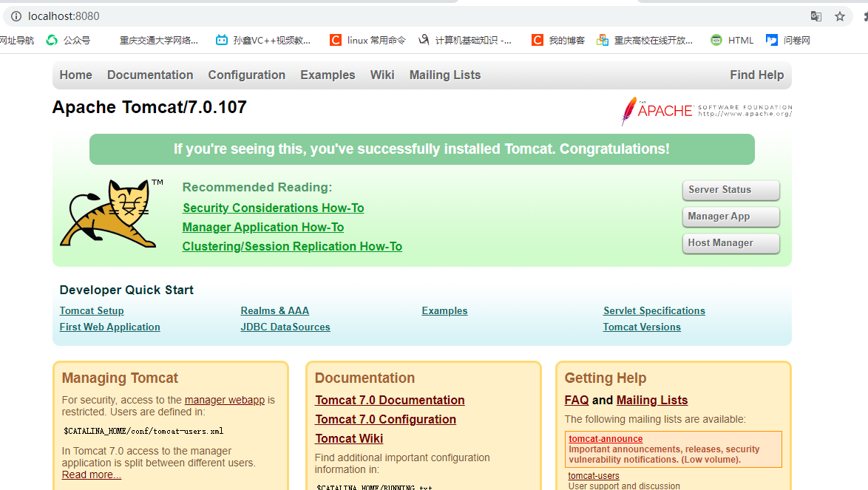Open Tomcat 7.0 Documentation link
Screen dimensions: 868x490
pyautogui.click(x=390, y=400)
